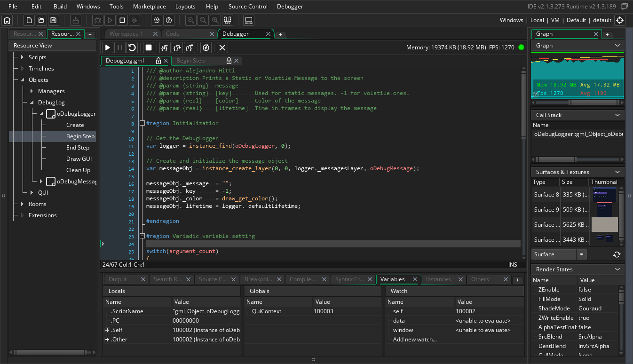This screenshot has height=364, width=633.
Task: Toggle real-time debugging lightning icon
Action: click(x=206, y=47)
